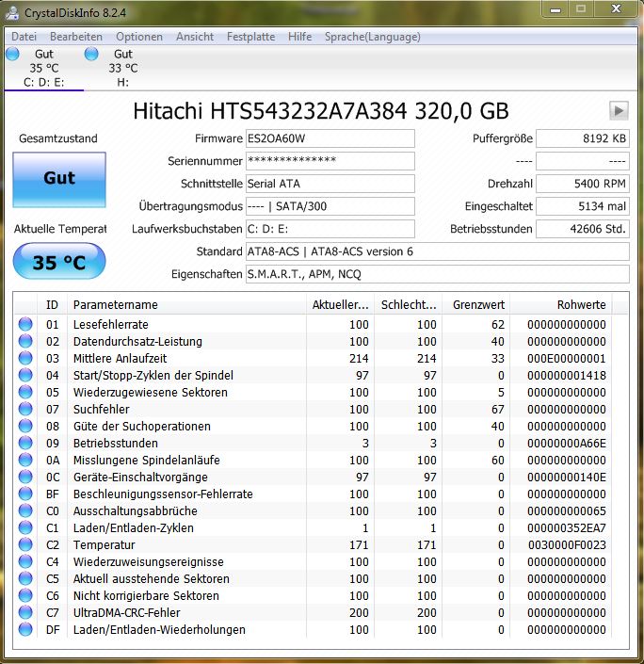Click status orb of Mittlere Anlaufzeit row
644x664 pixels.
(x=25, y=358)
